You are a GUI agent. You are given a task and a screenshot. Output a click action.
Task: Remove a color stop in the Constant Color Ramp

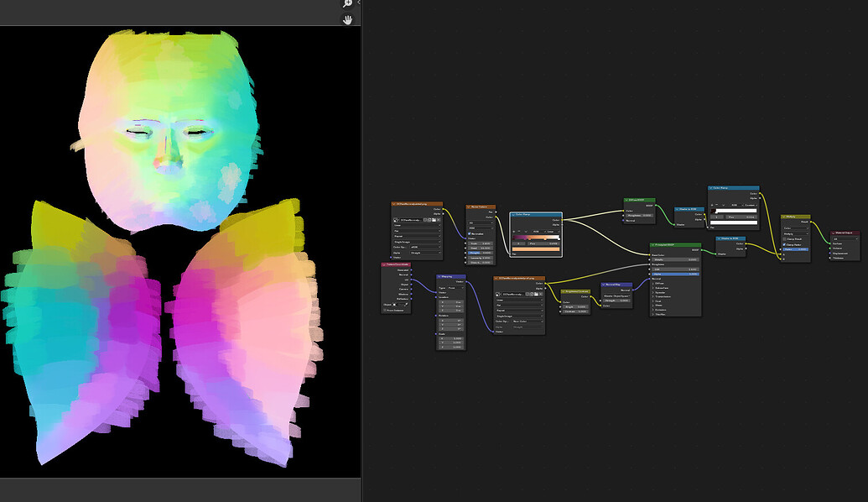pyautogui.click(x=717, y=205)
